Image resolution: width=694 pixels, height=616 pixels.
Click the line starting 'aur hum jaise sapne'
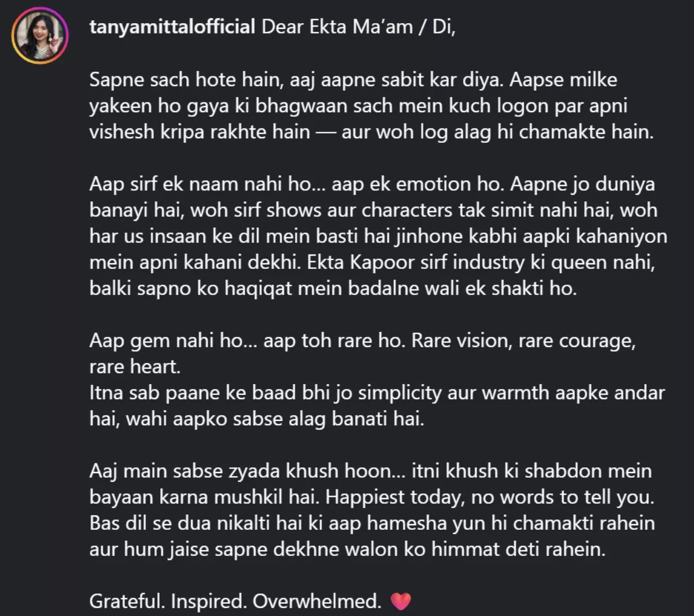(348, 549)
